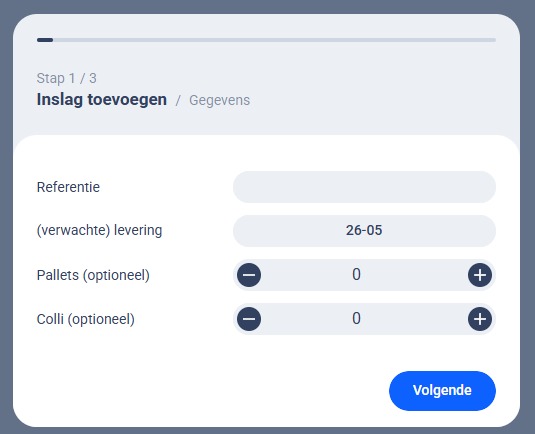Select the Colli quantity value 0
535x434 pixels.
coord(356,318)
